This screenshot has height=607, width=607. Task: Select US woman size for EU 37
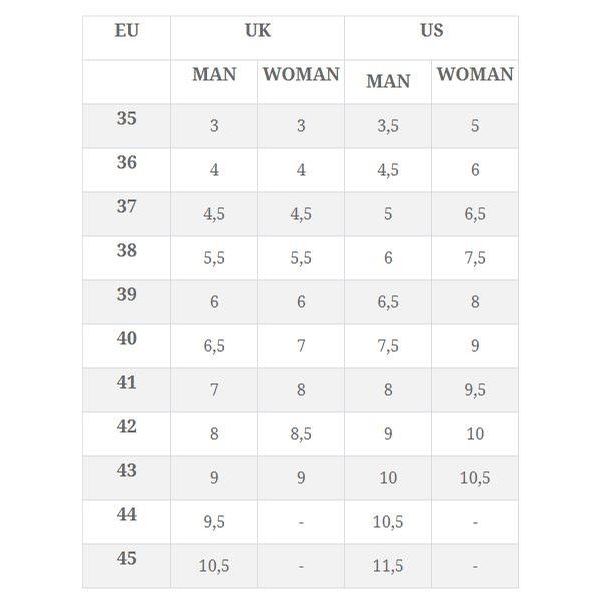(475, 214)
